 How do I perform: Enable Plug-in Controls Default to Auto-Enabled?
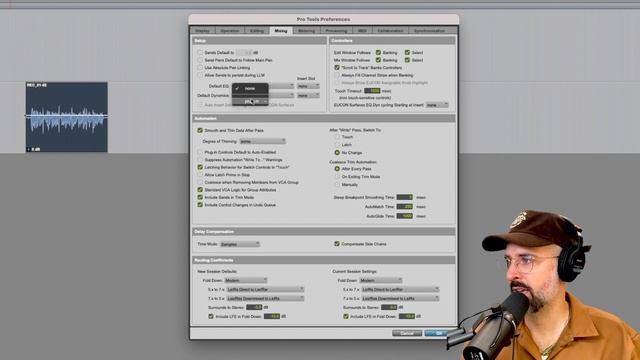point(200,152)
